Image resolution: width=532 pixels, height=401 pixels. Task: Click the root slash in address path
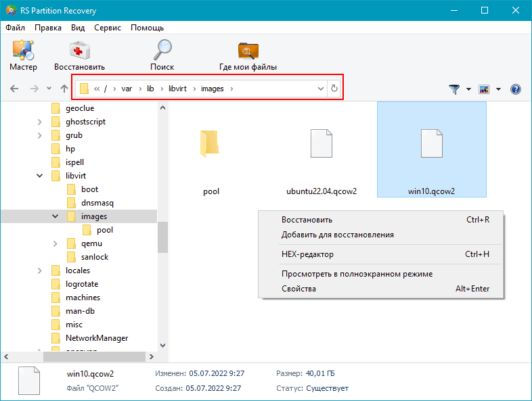(x=106, y=89)
